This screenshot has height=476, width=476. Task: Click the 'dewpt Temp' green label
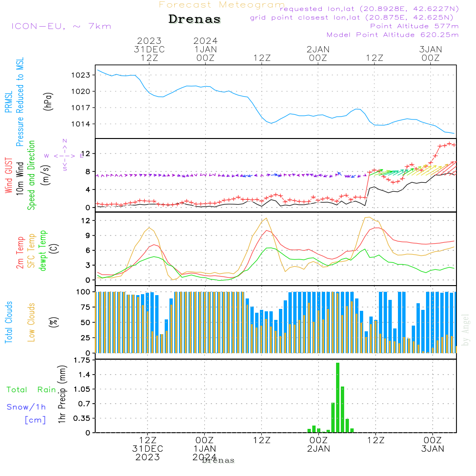[43, 250]
